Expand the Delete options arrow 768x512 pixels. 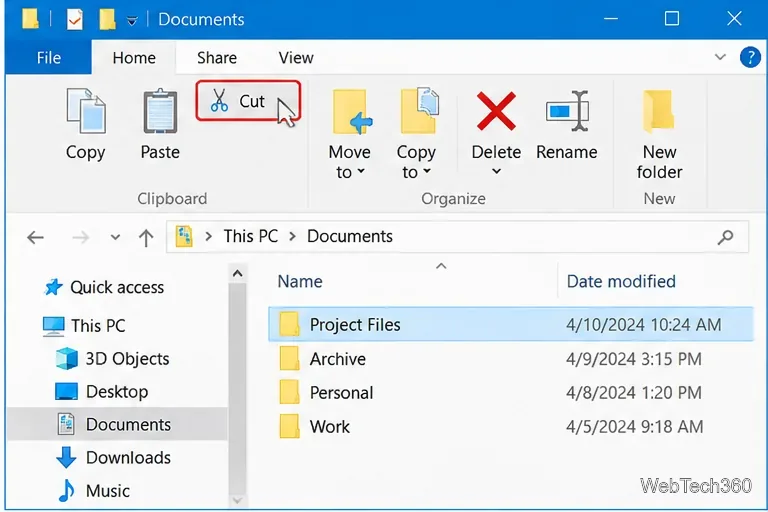[x=496, y=171]
